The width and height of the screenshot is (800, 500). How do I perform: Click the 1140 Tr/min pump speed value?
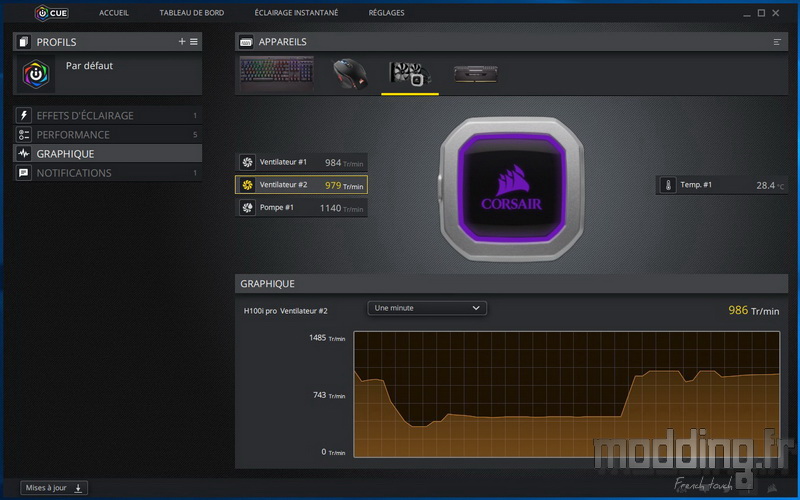341,208
